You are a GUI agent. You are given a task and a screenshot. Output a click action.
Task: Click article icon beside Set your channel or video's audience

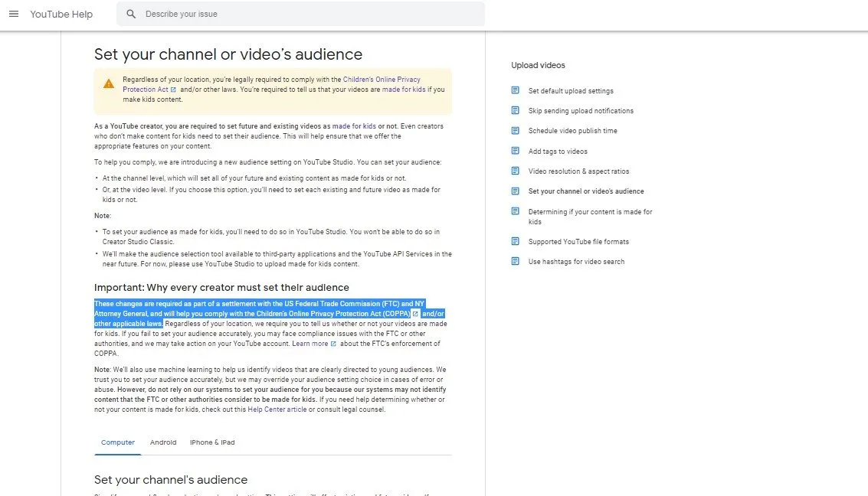pyautogui.click(x=516, y=191)
